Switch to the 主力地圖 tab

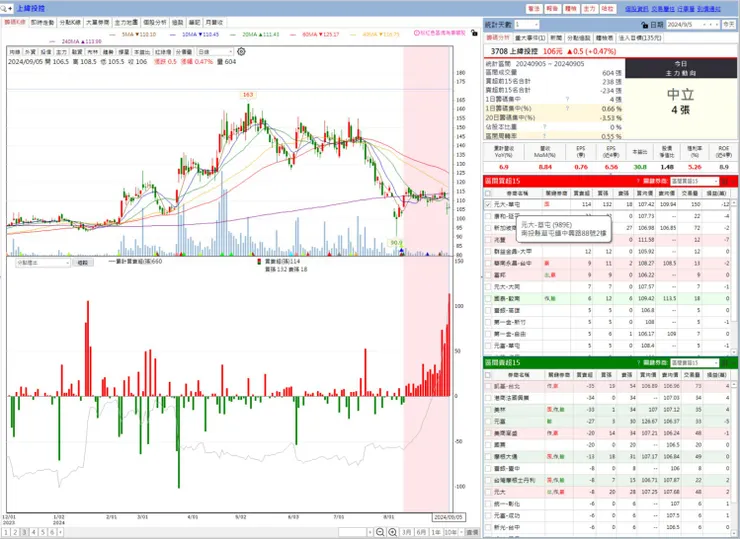tap(126, 22)
